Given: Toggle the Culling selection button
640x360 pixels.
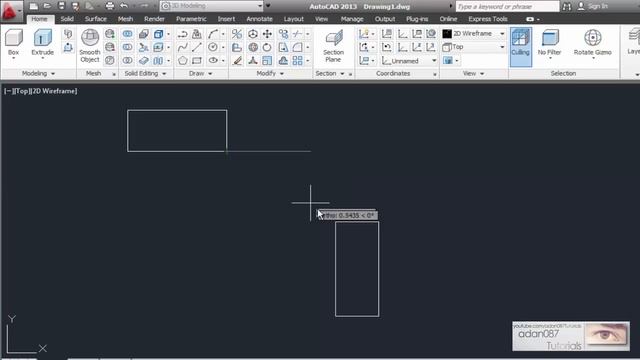Looking at the screenshot, I should point(520,47).
